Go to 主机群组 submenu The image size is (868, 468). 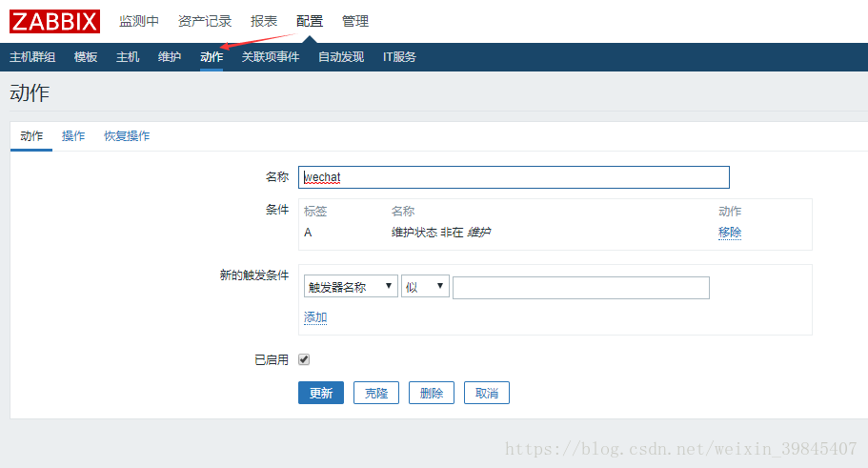32,57
